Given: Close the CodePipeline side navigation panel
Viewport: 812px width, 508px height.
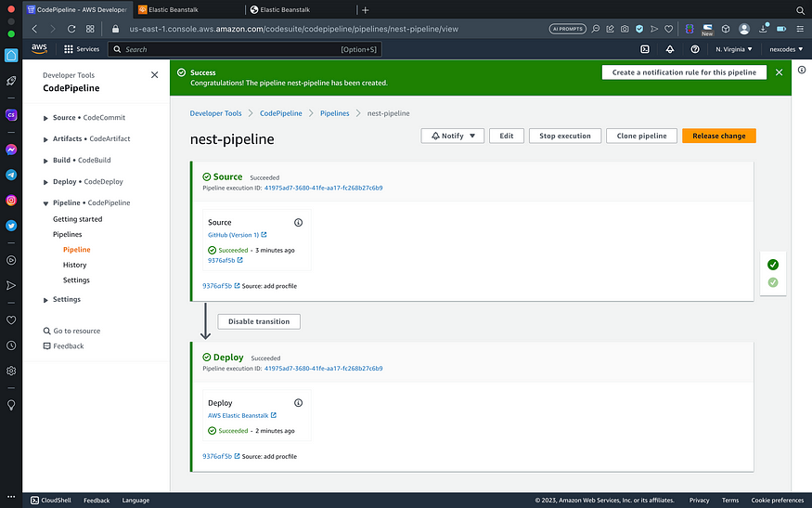Looking at the screenshot, I should click(154, 75).
